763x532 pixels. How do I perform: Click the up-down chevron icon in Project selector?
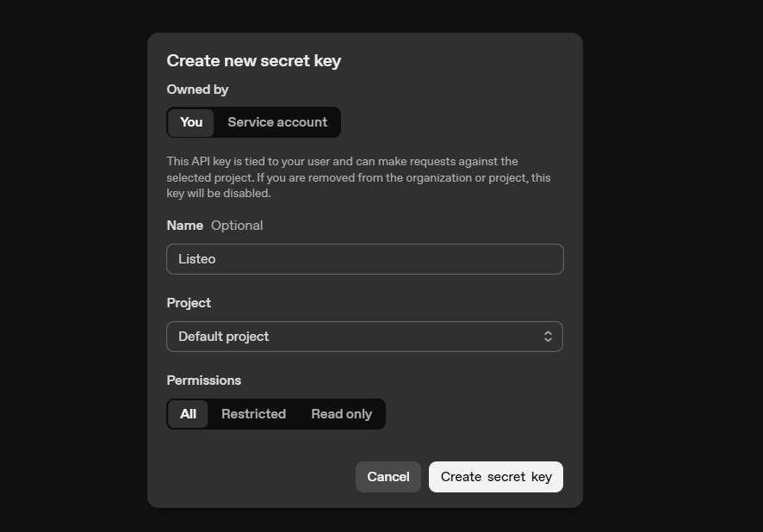click(548, 337)
